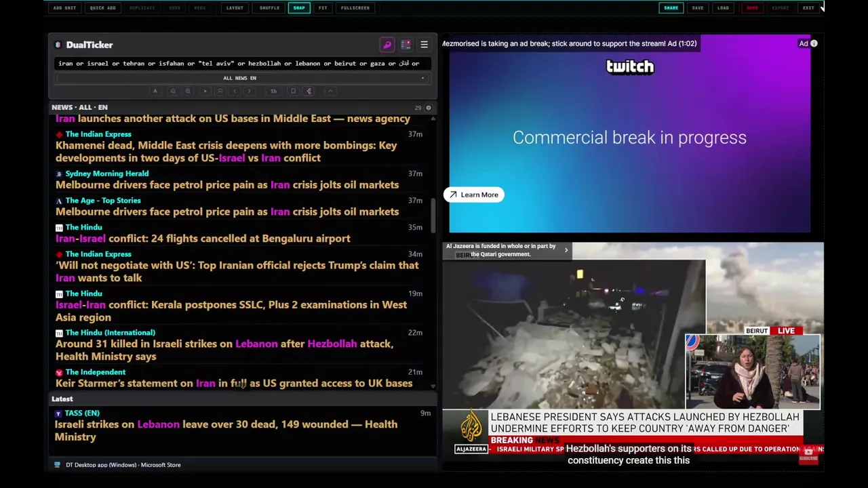
Task: Open the layout grid icon beside the key
Action: click(x=406, y=45)
